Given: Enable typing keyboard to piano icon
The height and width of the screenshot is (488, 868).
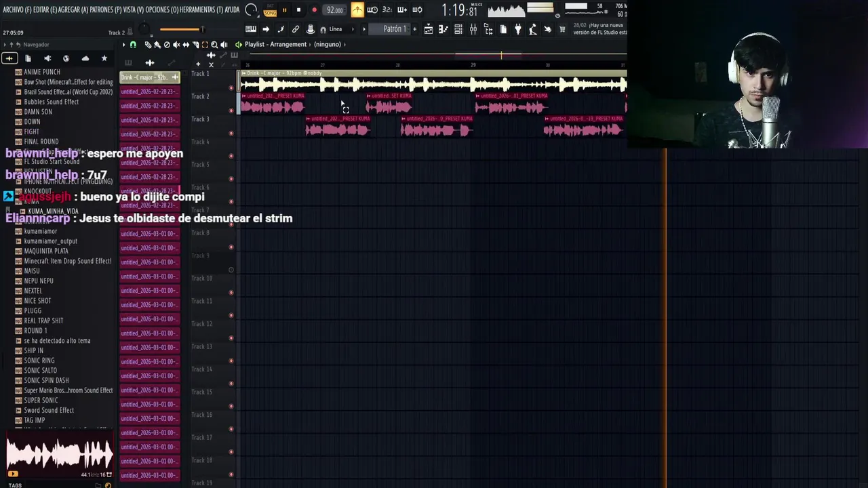Looking at the screenshot, I should (x=251, y=29).
